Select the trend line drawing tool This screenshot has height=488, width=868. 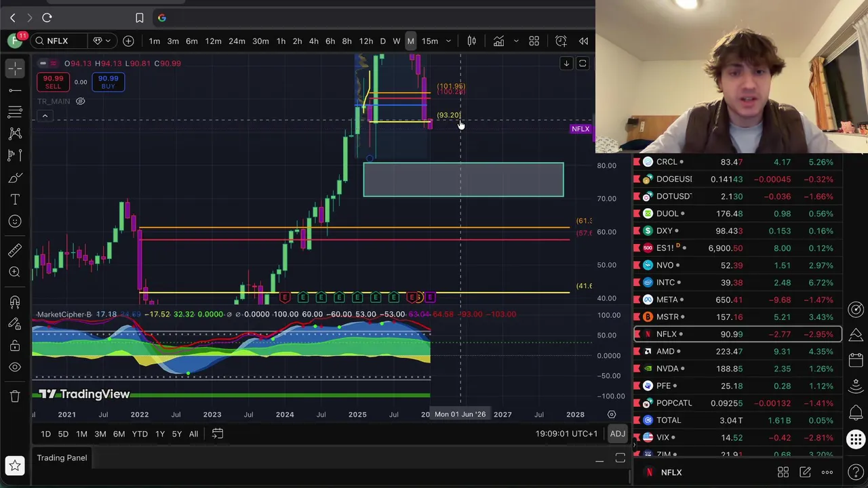coord(15,89)
